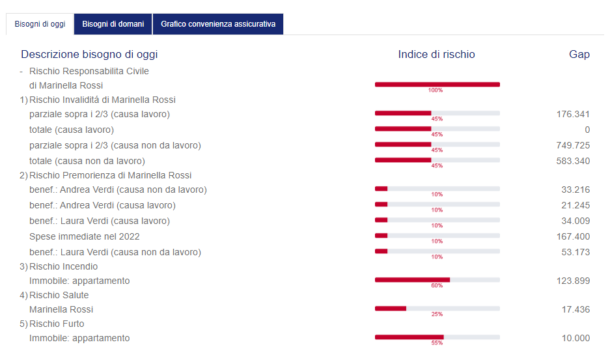
Task: Click gap value 749.725
Action: pyautogui.click(x=573, y=146)
